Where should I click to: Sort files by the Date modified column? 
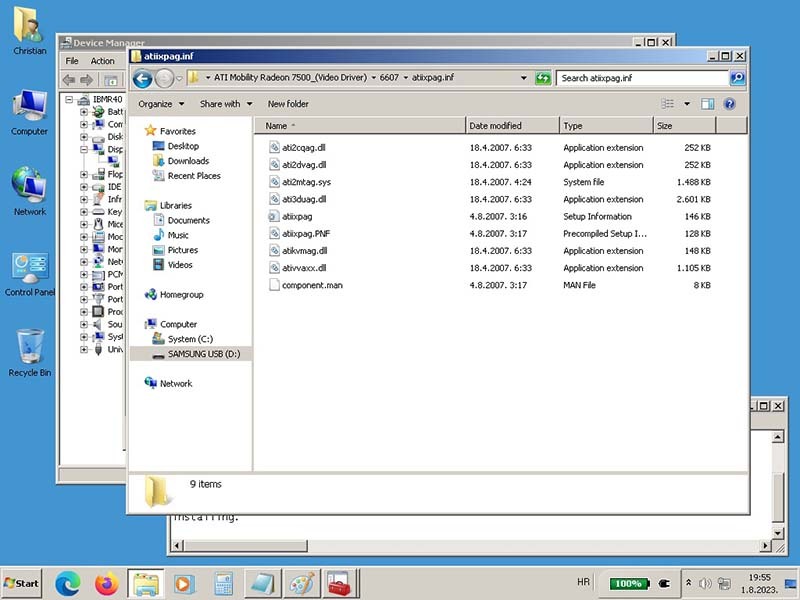(510, 126)
